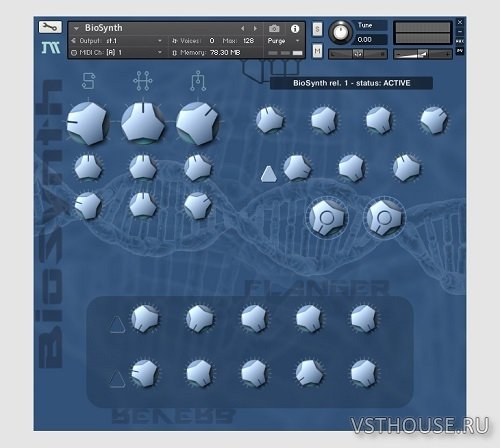The image size is (500, 448).
Task: Close the instrument with the X button
Action: (x=460, y=22)
